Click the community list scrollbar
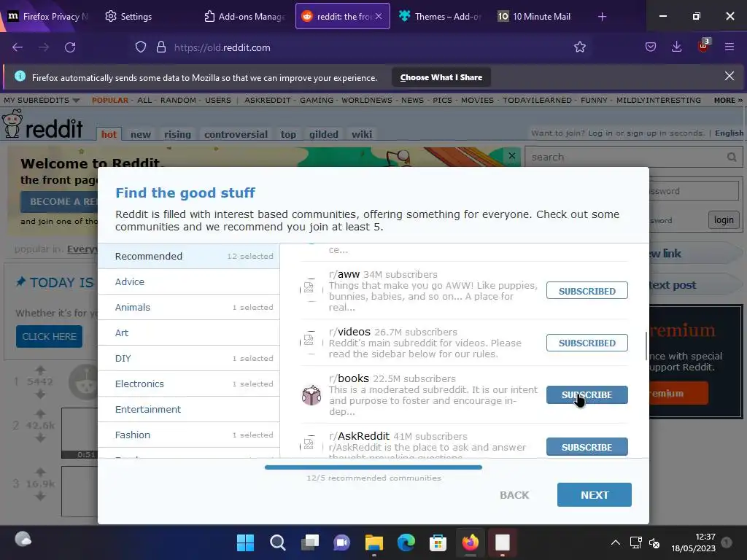The image size is (747, 560). [646, 346]
